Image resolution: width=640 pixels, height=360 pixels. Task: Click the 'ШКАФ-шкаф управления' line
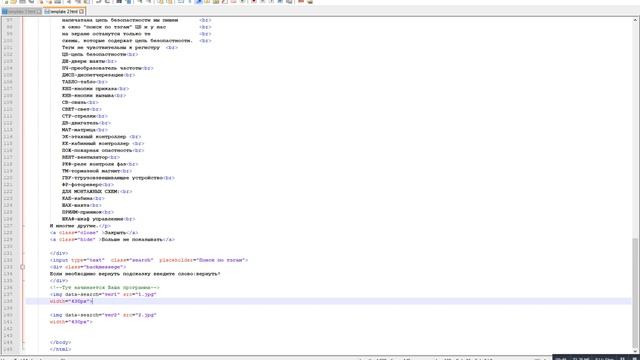click(98, 219)
